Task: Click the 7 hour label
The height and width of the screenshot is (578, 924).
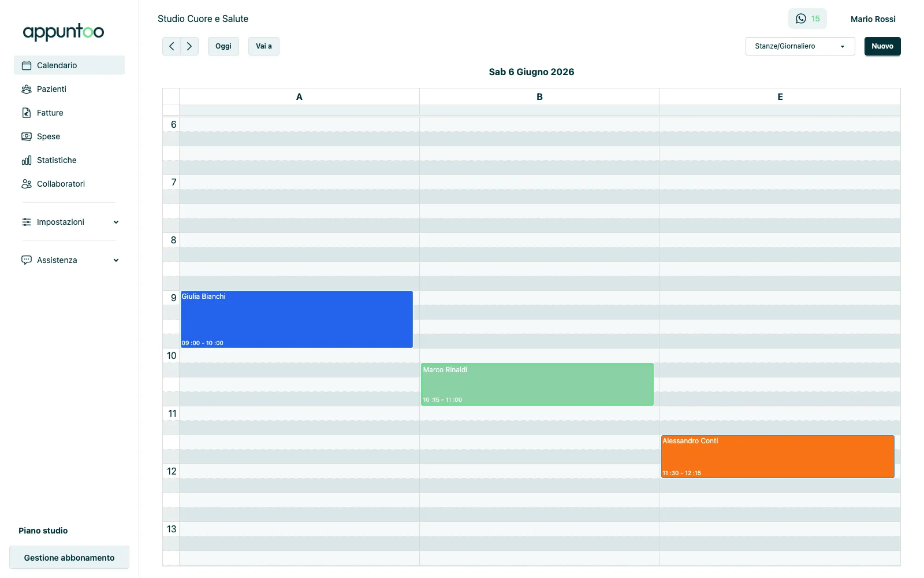Action: click(173, 182)
